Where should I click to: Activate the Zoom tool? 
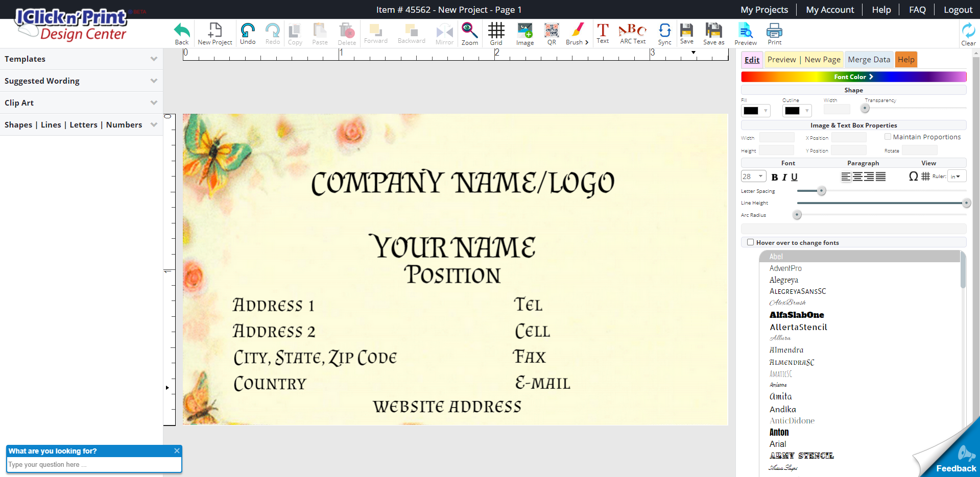pos(469,33)
